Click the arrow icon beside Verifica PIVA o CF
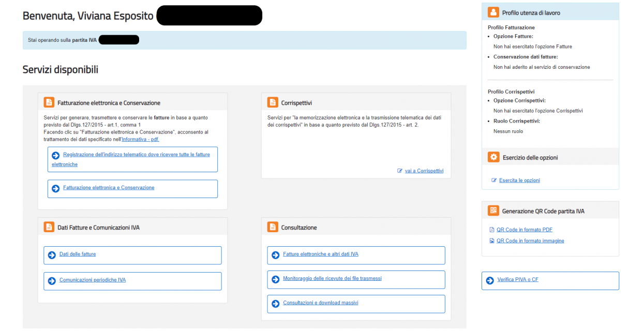This screenshot has width=644, height=331. 490,280
